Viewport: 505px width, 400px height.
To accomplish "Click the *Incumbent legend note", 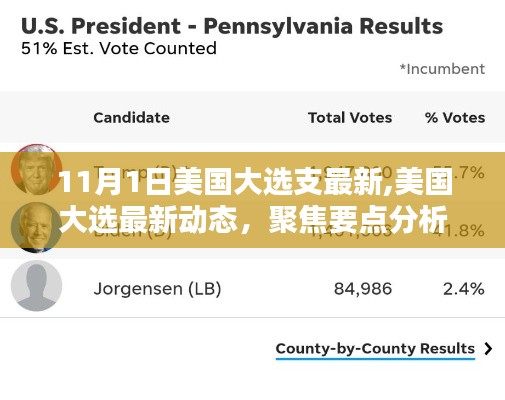I will 442,69.
